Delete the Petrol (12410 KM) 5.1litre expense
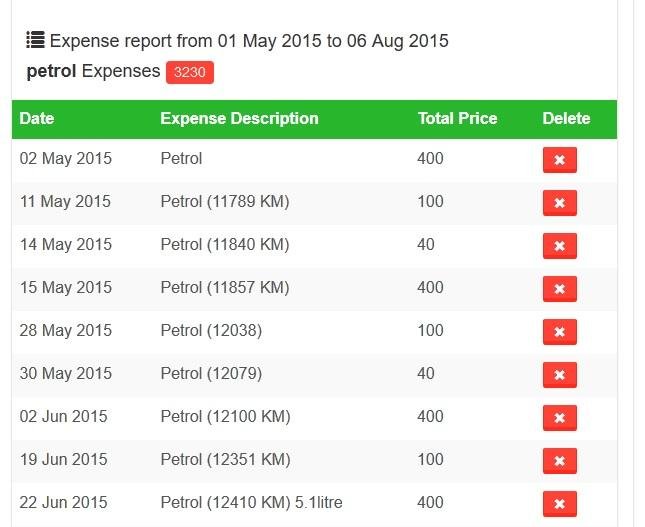The height and width of the screenshot is (527, 645). (x=559, y=504)
